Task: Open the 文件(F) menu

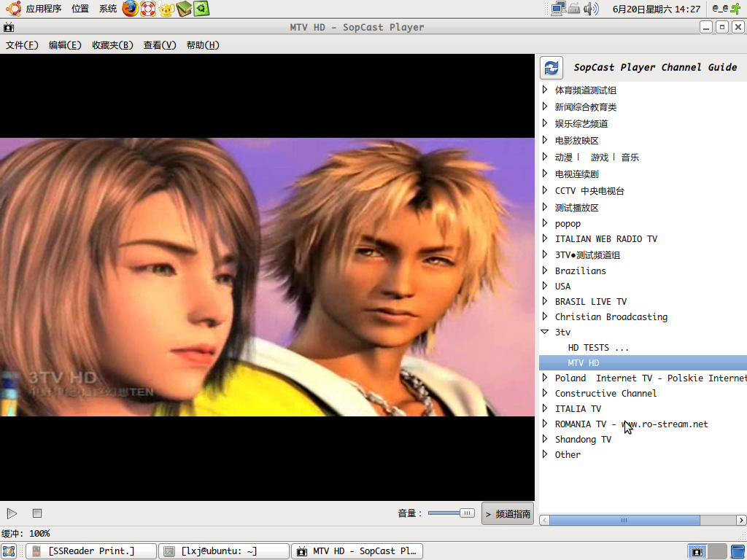Action: [22, 45]
